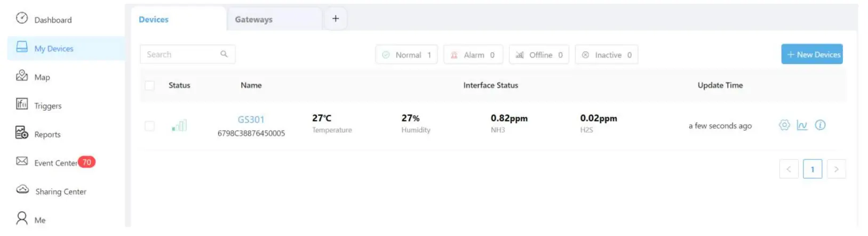868x236 pixels.
Task: Click the Name column header
Action: [x=251, y=85]
